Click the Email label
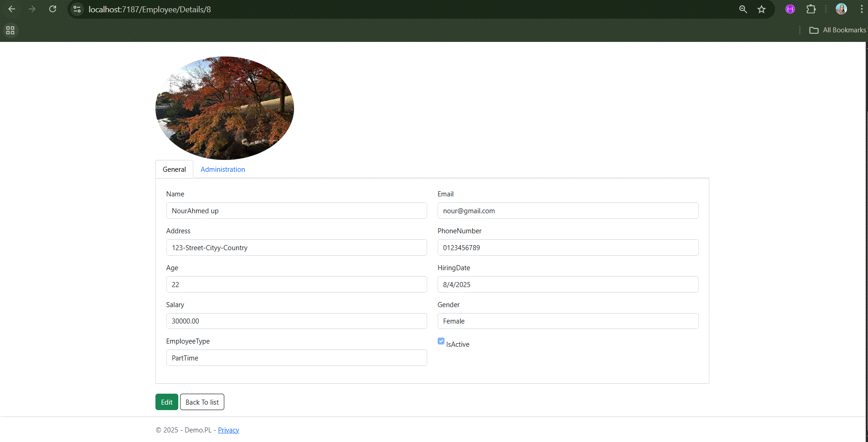The image size is (868, 442). [x=445, y=194]
